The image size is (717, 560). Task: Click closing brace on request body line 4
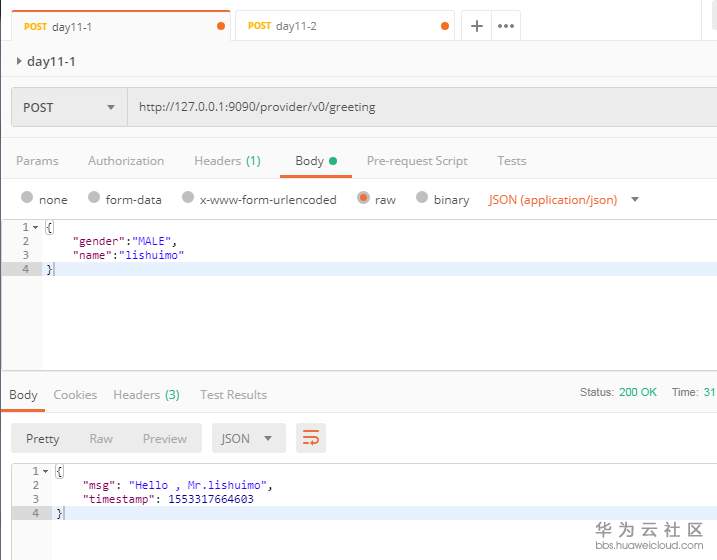click(49, 269)
